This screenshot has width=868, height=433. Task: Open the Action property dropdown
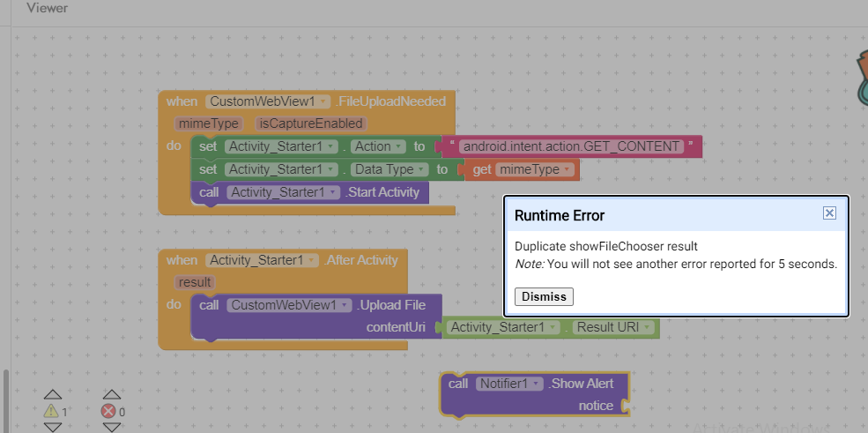click(x=399, y=146)
